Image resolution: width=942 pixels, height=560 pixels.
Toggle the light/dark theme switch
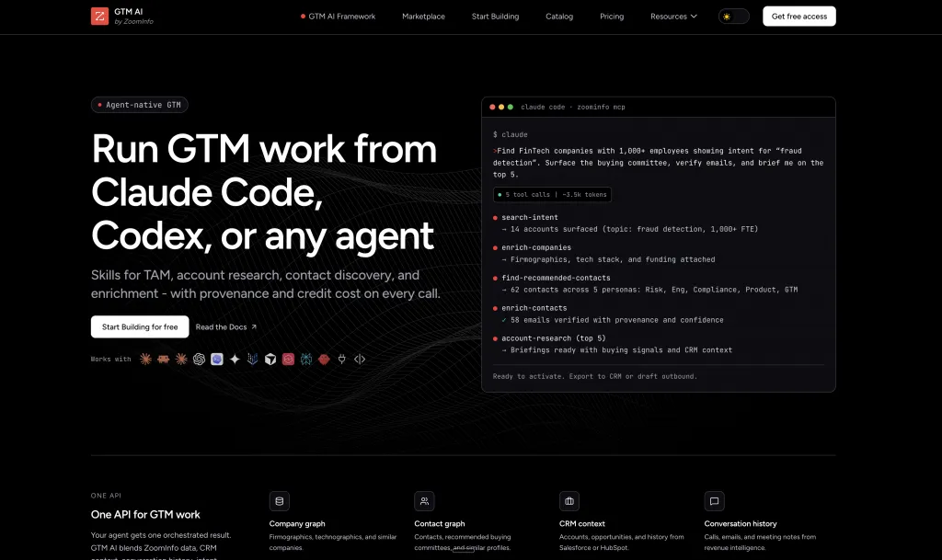[733, 17]
